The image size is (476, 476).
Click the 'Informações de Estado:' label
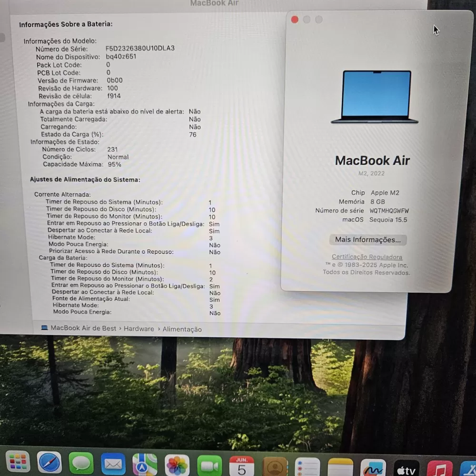pyautogui.click(x=65, y=142)
